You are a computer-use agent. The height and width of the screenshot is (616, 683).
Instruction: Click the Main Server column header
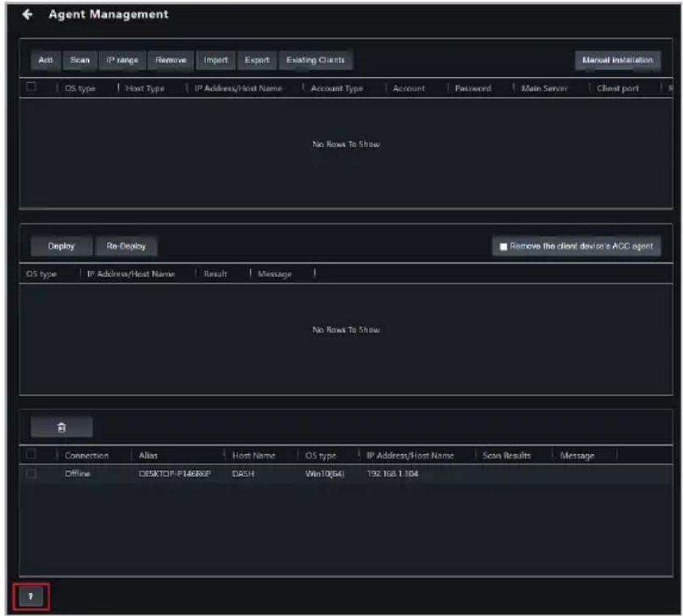tap(545, 88)
